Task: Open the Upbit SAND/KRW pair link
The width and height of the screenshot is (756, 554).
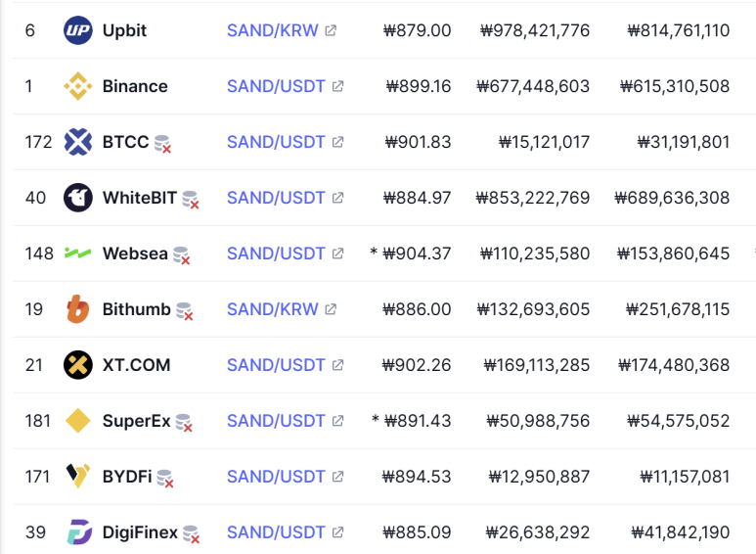Action: [273, 30]
